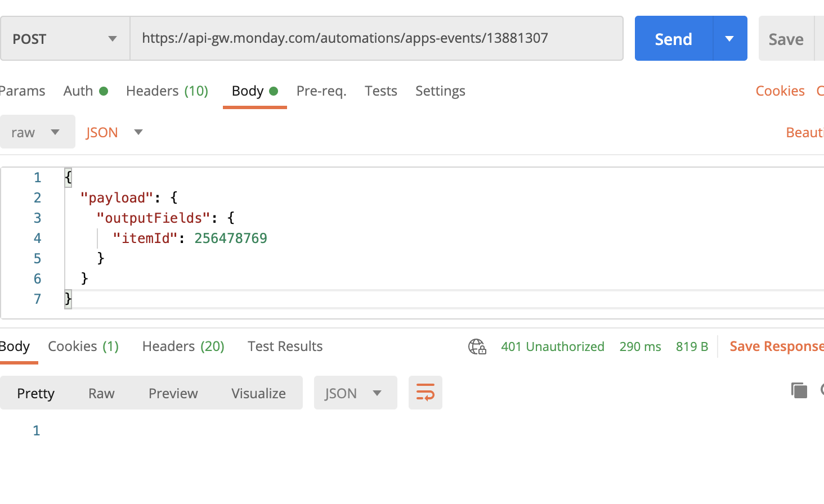Open the Params tab
This screenshot has height=504, width=824.
click(23, 91)
